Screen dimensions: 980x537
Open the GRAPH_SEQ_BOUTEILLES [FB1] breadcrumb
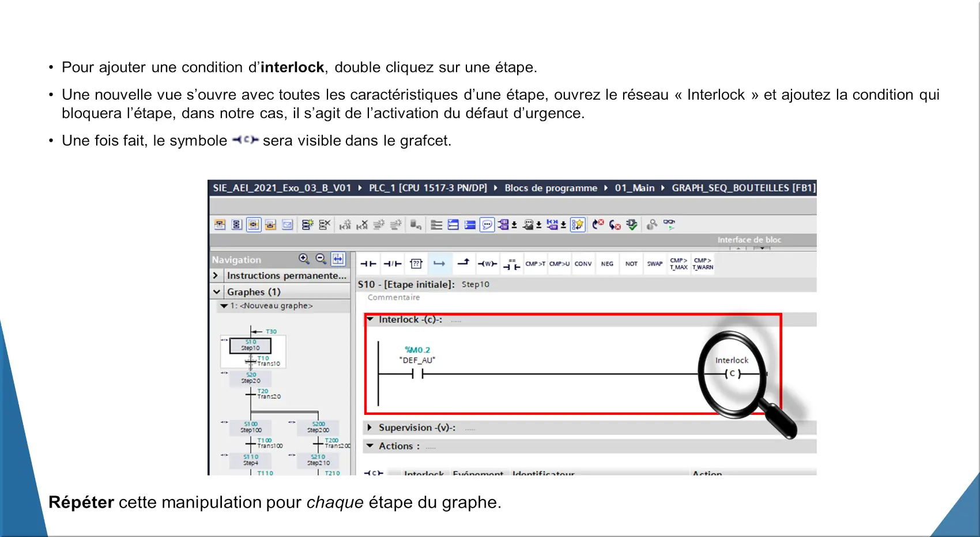pyautogui.click(x=744, y=188)
